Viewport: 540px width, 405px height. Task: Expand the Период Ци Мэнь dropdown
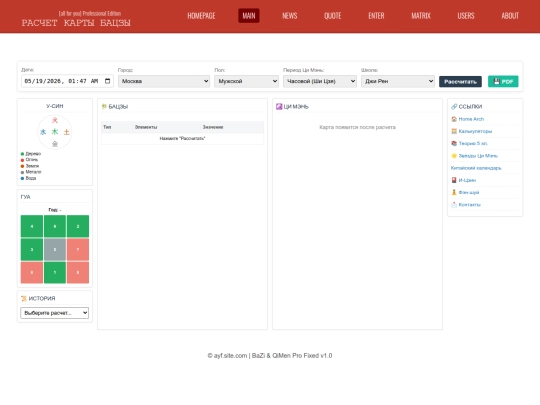pyautogui.click(x=320, y=81)
